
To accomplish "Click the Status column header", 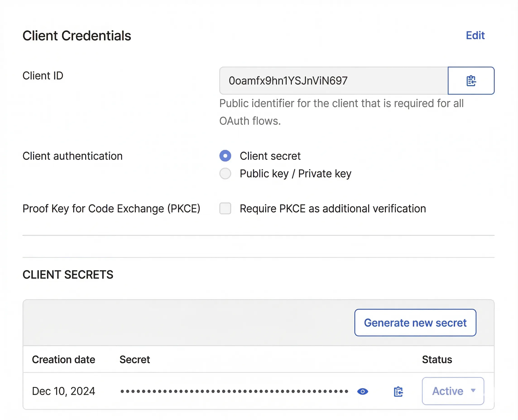I will (x=437, y=360).
